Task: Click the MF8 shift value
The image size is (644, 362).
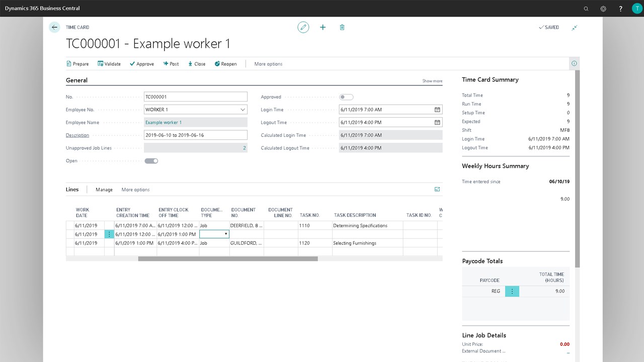Action: click(565, 130)
